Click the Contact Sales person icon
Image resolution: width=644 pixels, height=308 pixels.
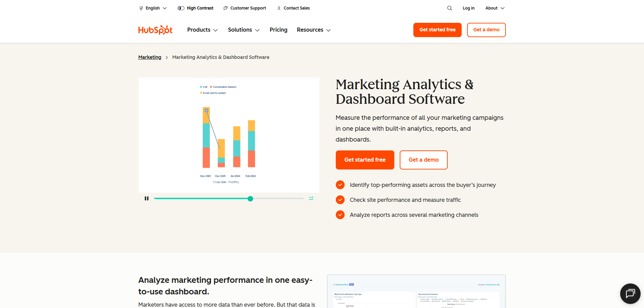(279, 8)
